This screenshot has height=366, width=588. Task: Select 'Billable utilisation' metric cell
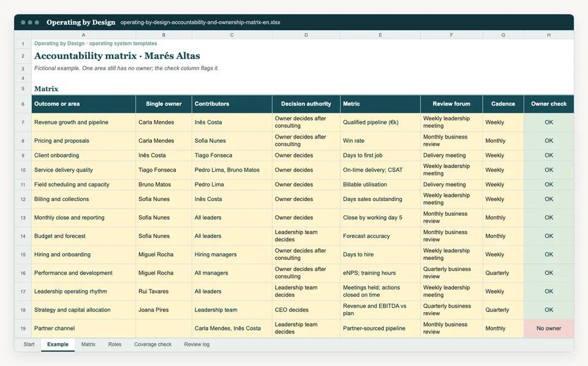click(x=380, y=185)
